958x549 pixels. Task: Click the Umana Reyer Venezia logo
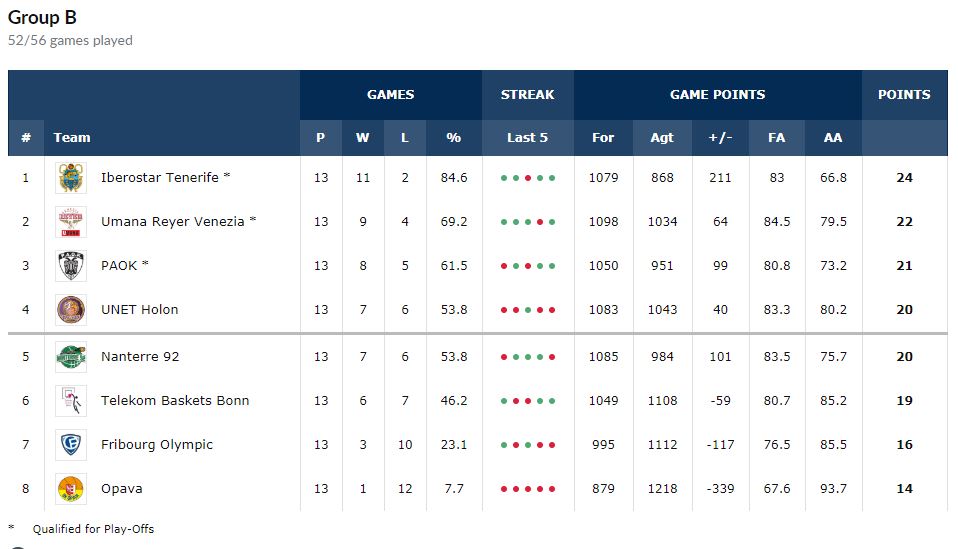tap(71, 222)
